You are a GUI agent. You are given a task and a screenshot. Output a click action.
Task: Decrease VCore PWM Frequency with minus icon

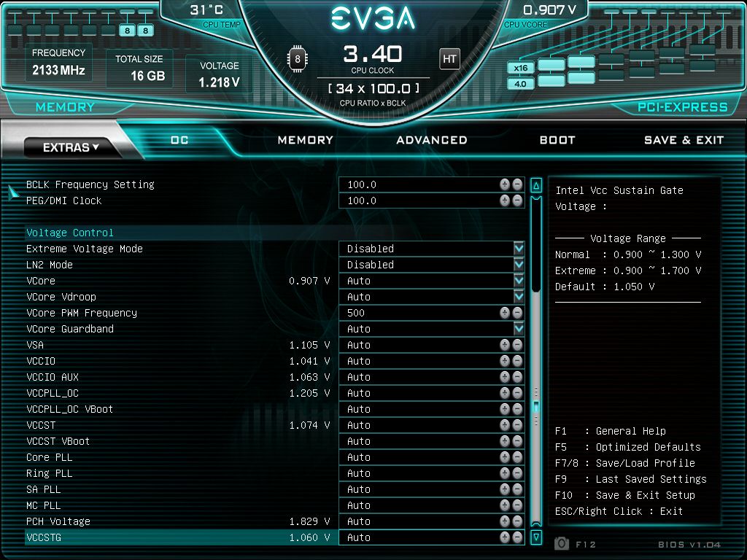pos(517,313)
